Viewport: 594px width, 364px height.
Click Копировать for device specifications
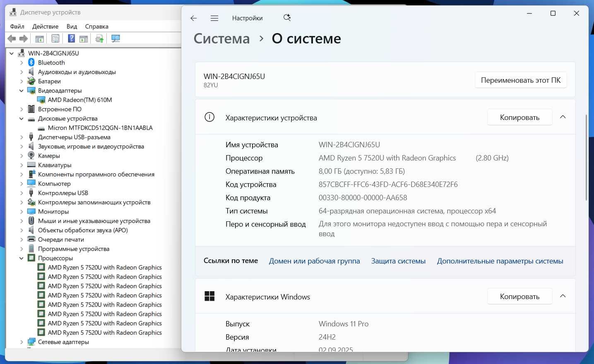click(x=520, y=117)
